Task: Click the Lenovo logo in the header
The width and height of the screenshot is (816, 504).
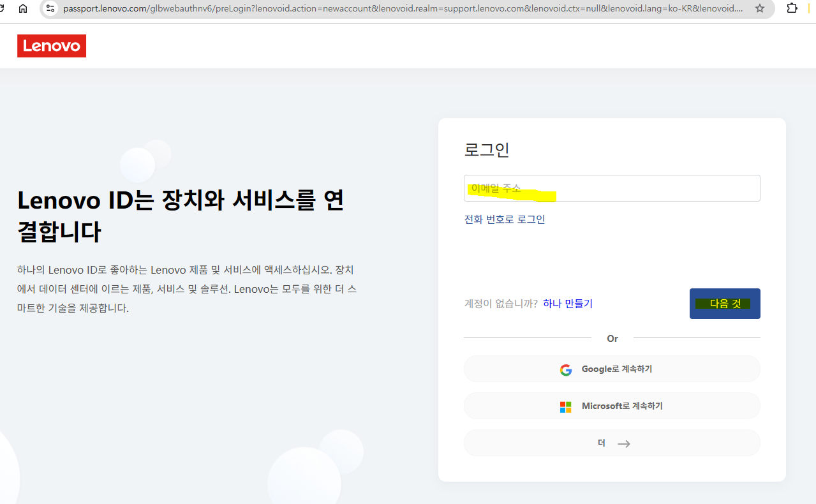Action: click(52, 46)
